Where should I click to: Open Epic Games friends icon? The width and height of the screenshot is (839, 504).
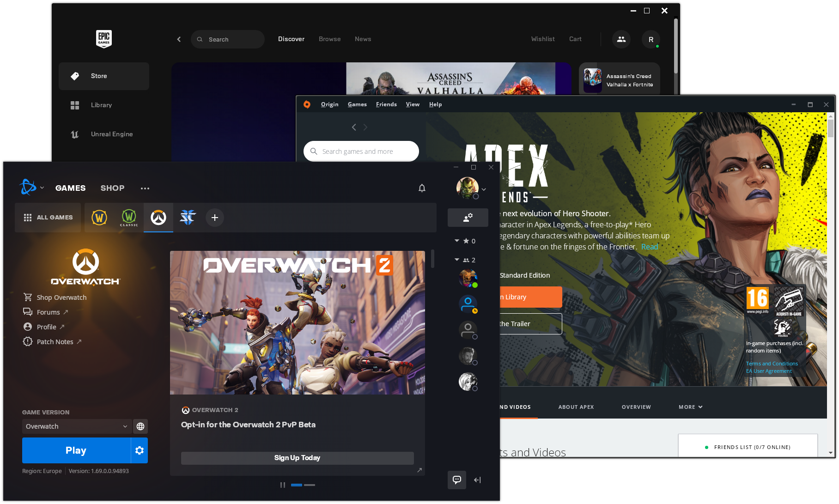[x=621, y=39]
